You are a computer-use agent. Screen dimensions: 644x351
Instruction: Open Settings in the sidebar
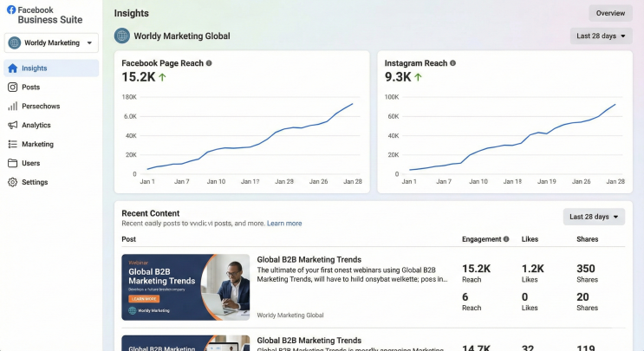pos(51,182)
